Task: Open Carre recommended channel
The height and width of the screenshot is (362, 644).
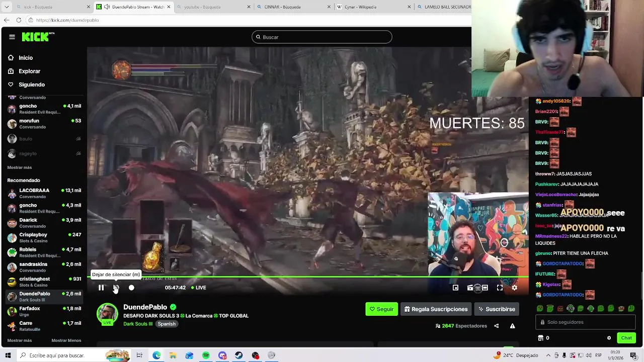Action: 44,326
